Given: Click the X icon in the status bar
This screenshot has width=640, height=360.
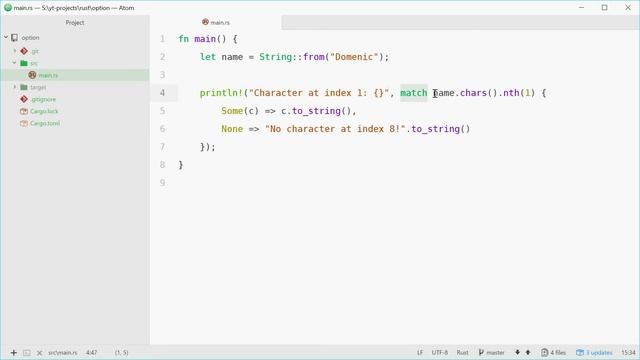Looking at the screenshot, I should (x=39, y=353).
